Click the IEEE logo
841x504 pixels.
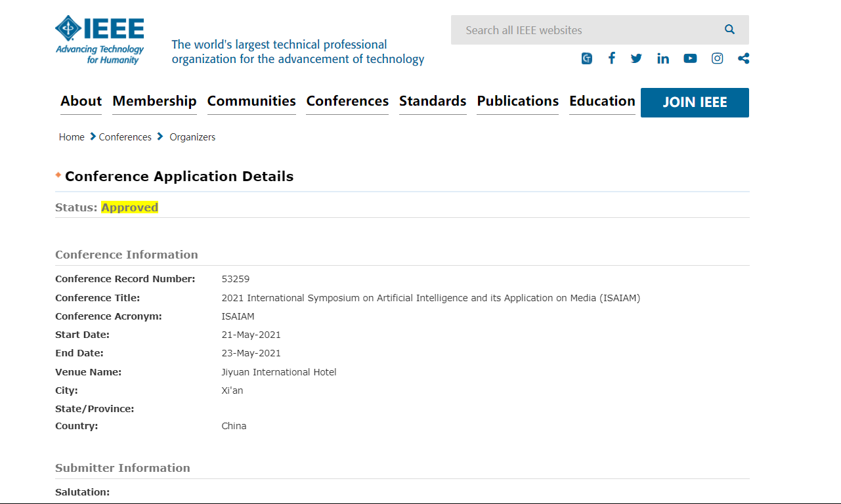pos(100,40)
